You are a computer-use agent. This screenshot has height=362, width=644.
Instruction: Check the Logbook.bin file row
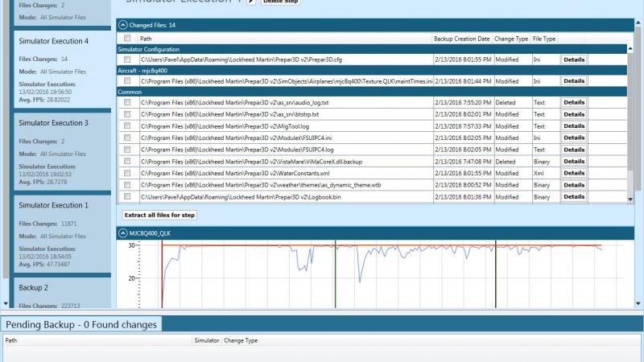pyautogui.click(x=127, y=196)
